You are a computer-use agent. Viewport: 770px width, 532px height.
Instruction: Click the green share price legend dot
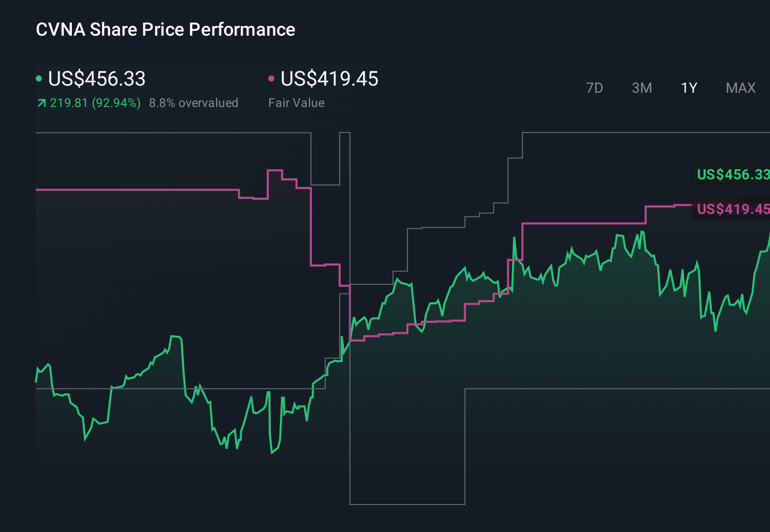click(x=39, y=77)
